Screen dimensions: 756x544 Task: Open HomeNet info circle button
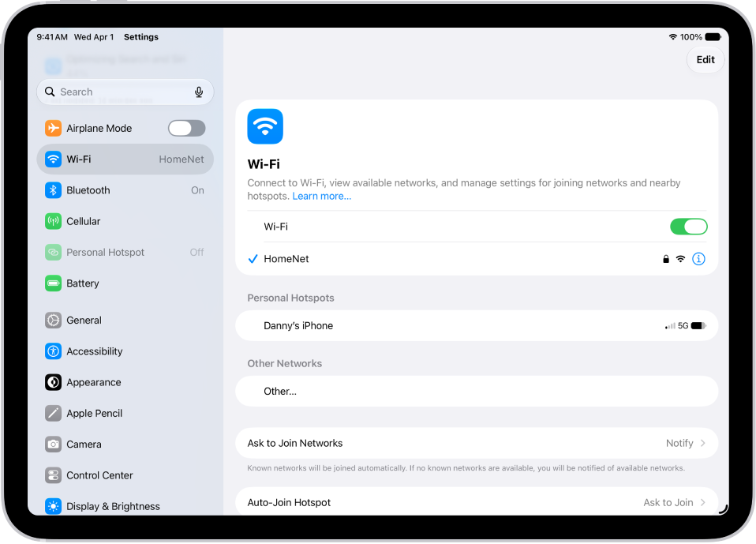(698, 259)
